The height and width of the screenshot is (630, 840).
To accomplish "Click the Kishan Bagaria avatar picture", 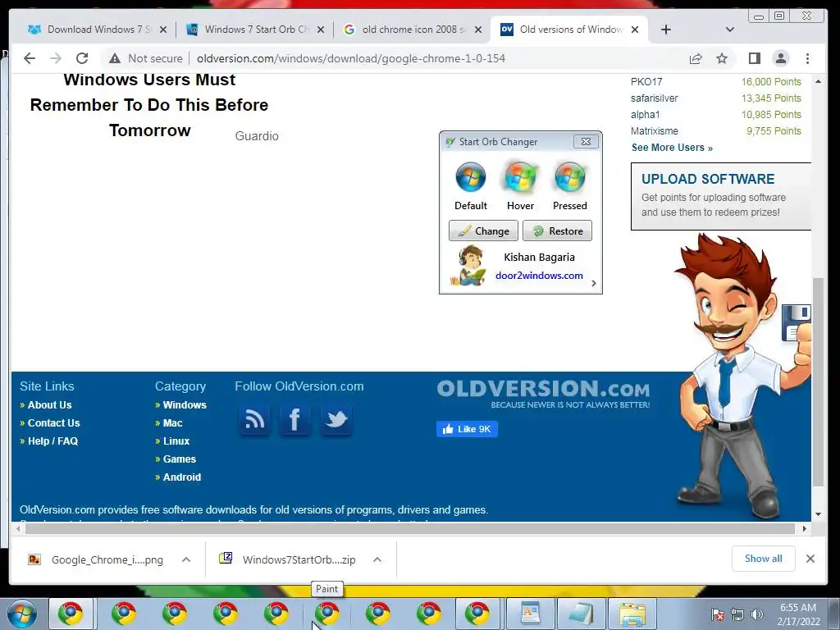I will 469,265.
